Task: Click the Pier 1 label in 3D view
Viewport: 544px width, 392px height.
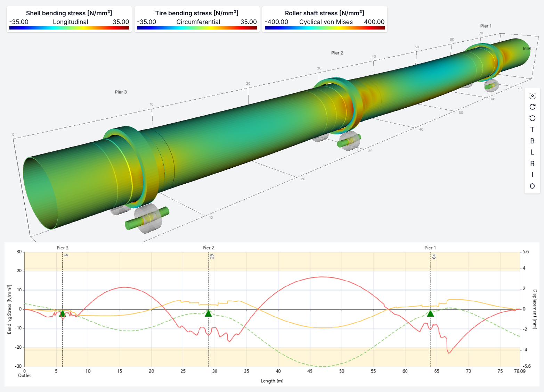Action: pyautogui.click(x=486, y=26)
